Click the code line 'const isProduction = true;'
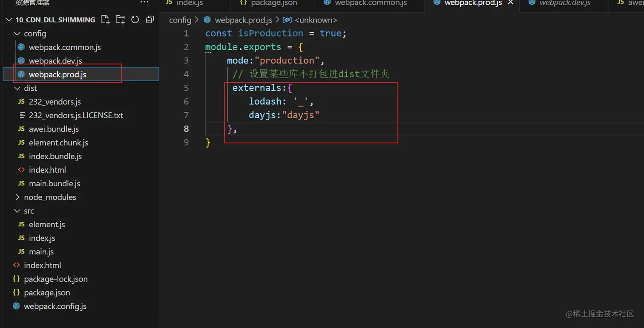 (x=276, y=33)
